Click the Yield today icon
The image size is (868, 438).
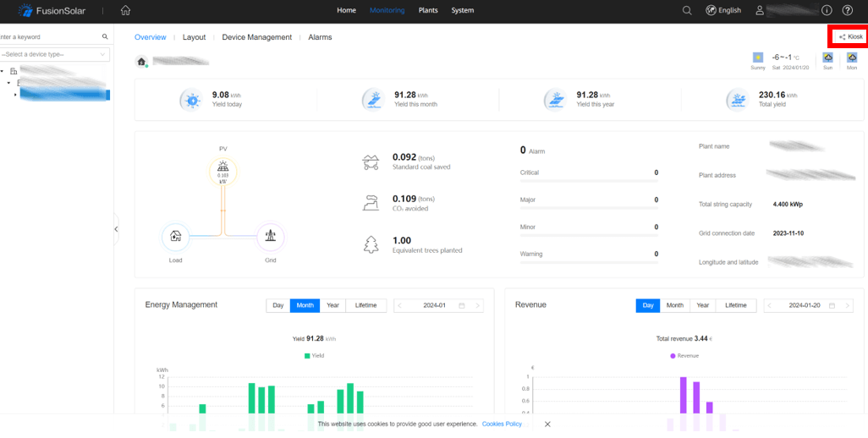tap(191, 100)
